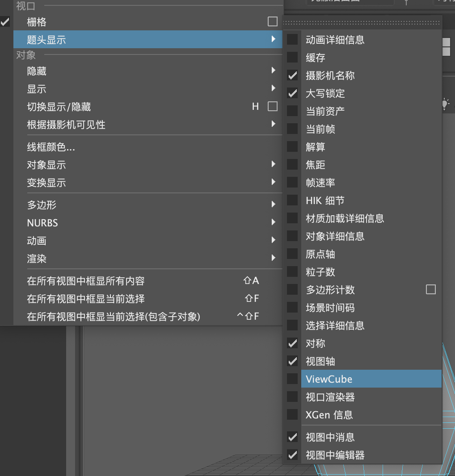Expand the 变换显示 submenu
This screenshot has height=476, width=455.
[148, 183]
